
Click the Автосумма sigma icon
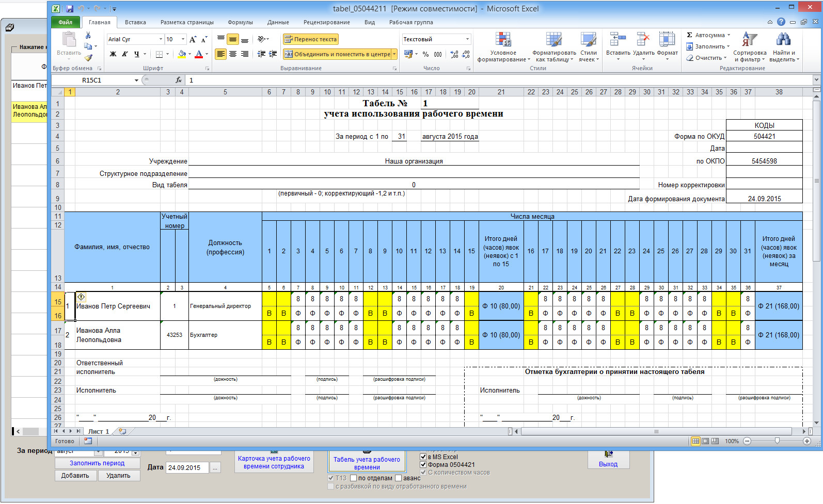[689, 35]
